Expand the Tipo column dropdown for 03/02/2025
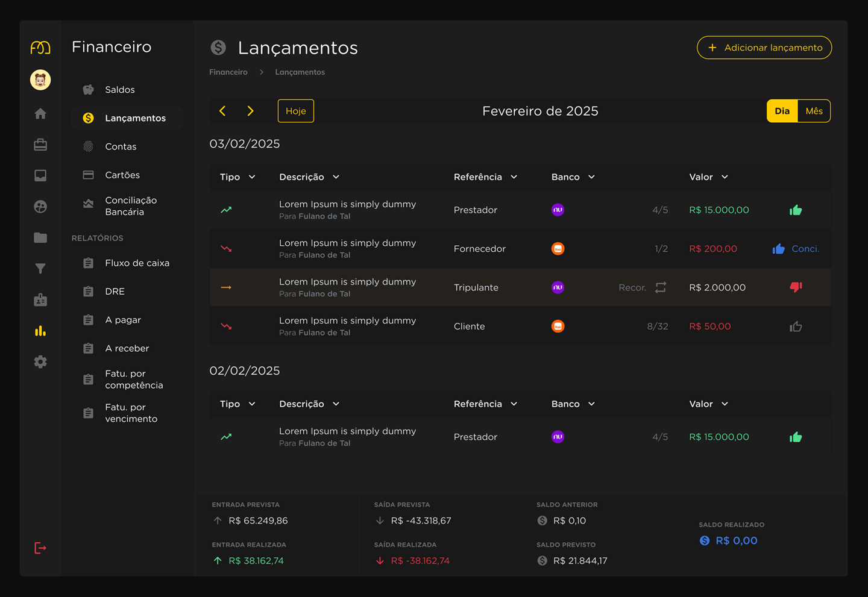 click(x=252, y=177)
